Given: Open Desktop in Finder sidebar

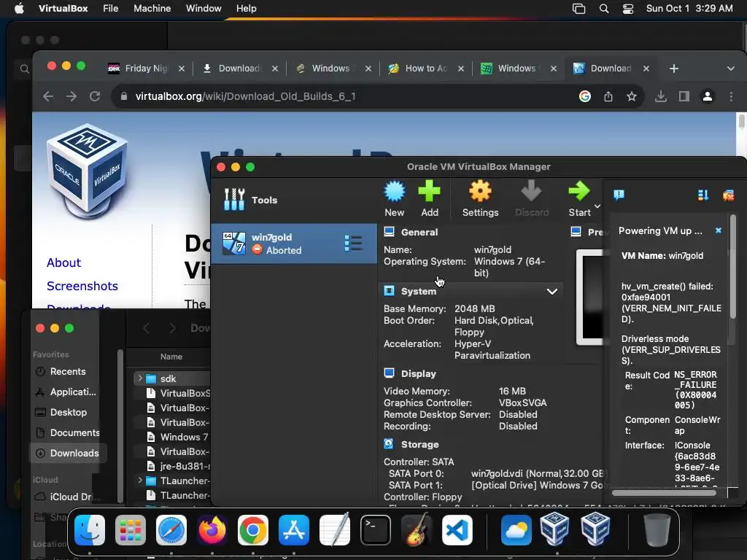Looking at the screenshot, I should 68,413.
